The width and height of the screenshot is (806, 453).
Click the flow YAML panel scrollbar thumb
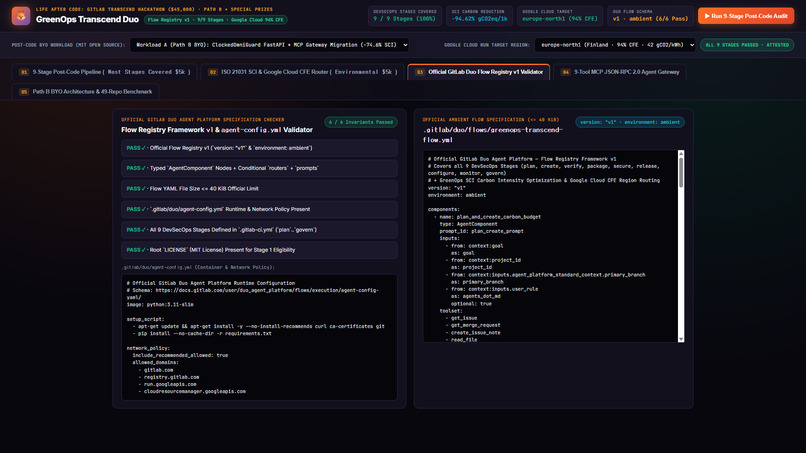(x=681, y=172)
